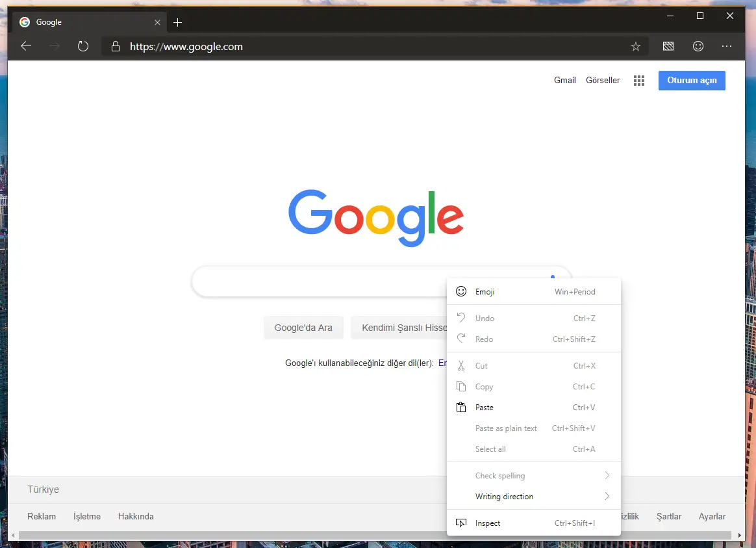Minimize the browser window
This screenshot has width=756, height=548.
pyautogui.click(x=670, y=16)
